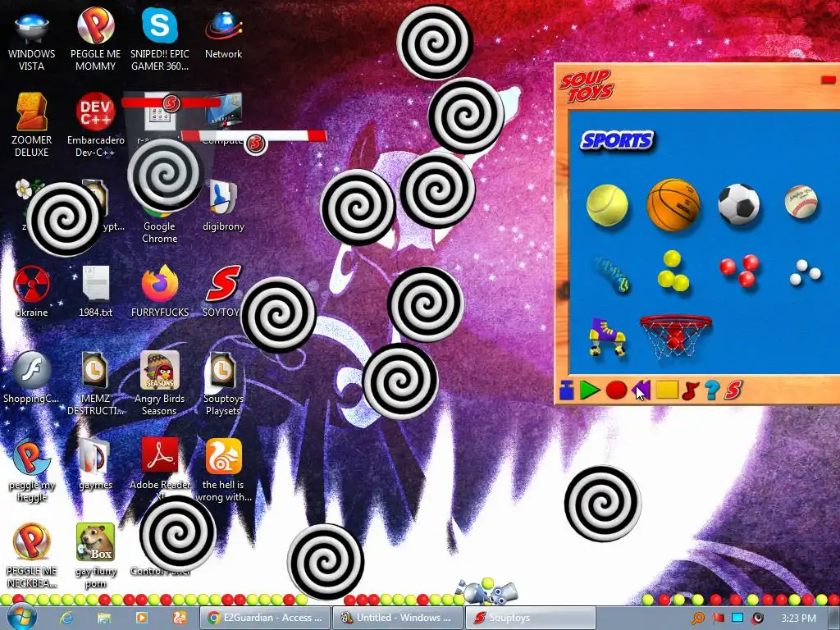Launch the Firefox desktop shortcut

(160, 291)
